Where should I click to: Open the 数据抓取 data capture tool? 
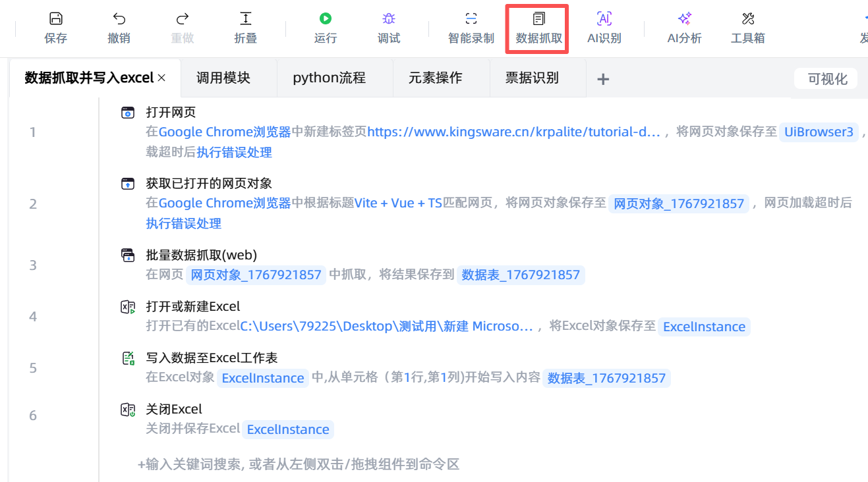(539, 28)
